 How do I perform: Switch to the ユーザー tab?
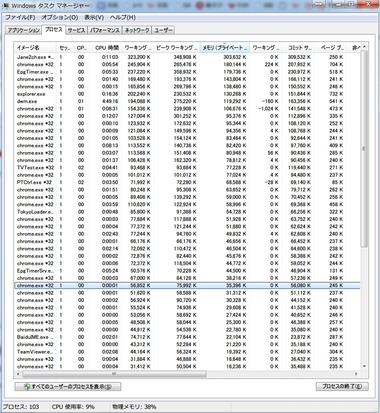(163, 30)
